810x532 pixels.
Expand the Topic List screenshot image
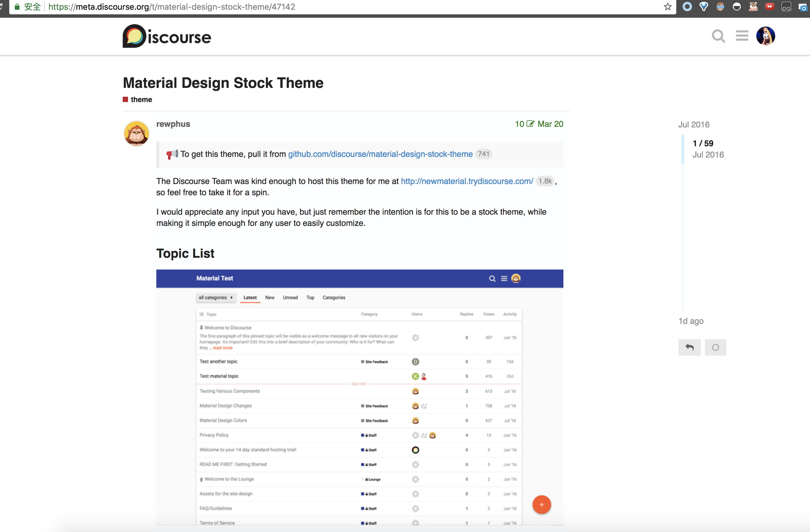pos(359,398)
